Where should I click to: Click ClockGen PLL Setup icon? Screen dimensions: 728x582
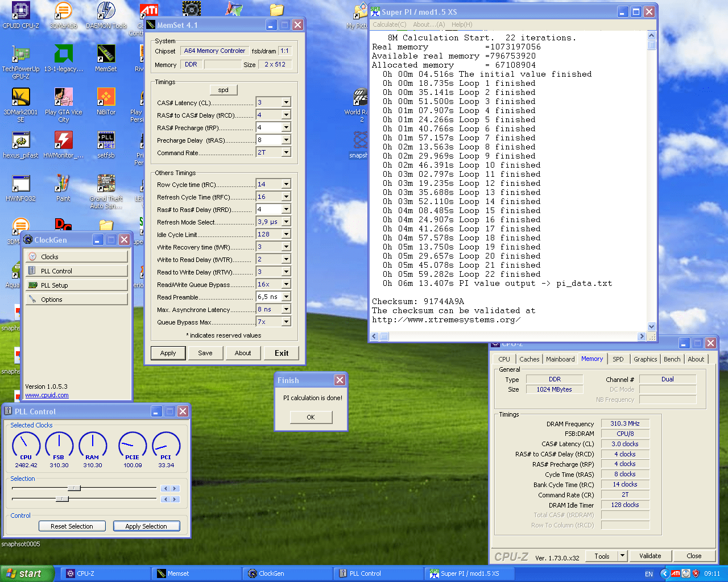pyautogui.click(x=32, y=285)
